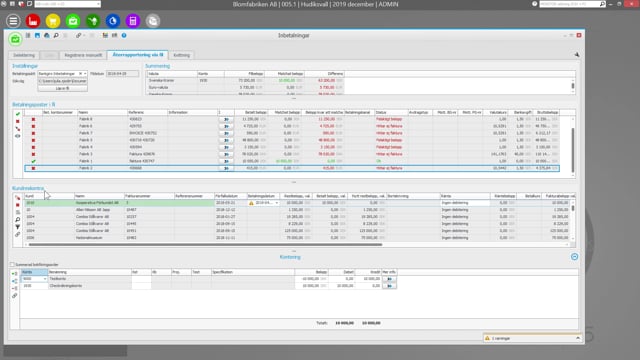
Task: Click the Kundreskontra horizontal scrollbar
Action: tap(205, 244)
